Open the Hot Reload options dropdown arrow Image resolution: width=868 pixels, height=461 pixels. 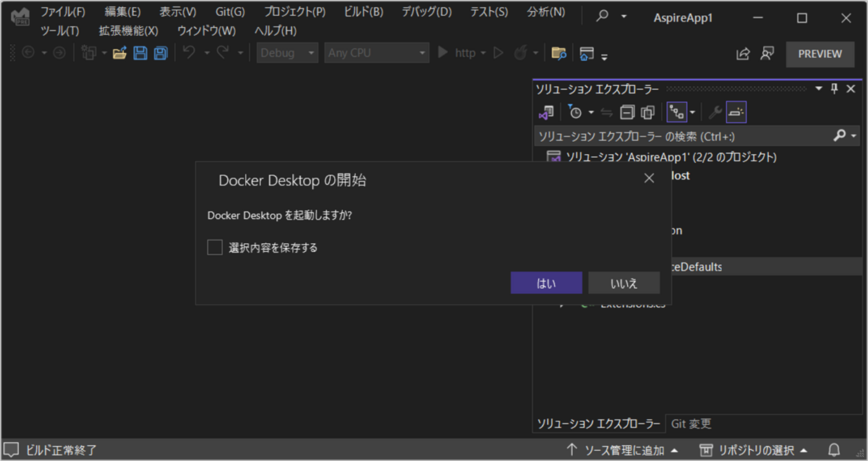pos(535,54)
